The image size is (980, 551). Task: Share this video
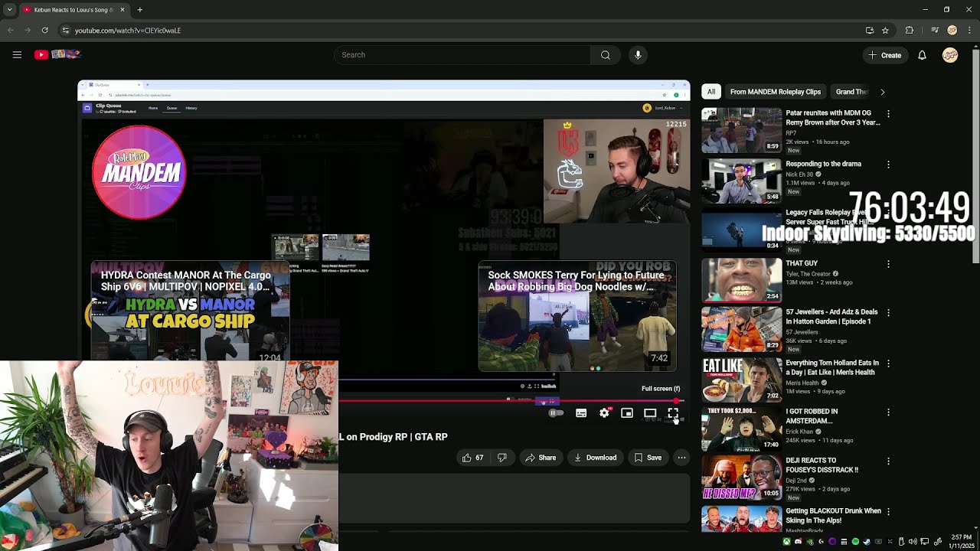coord(541,458)
